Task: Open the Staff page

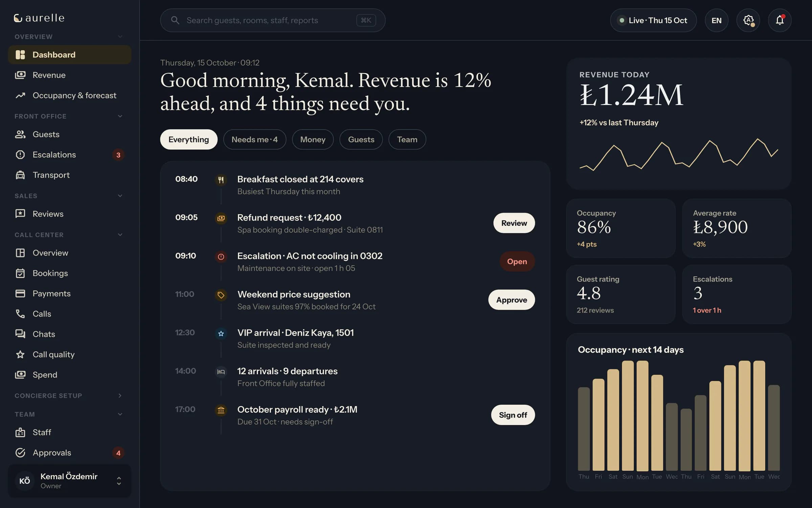Action: click(x=69, y=432)
